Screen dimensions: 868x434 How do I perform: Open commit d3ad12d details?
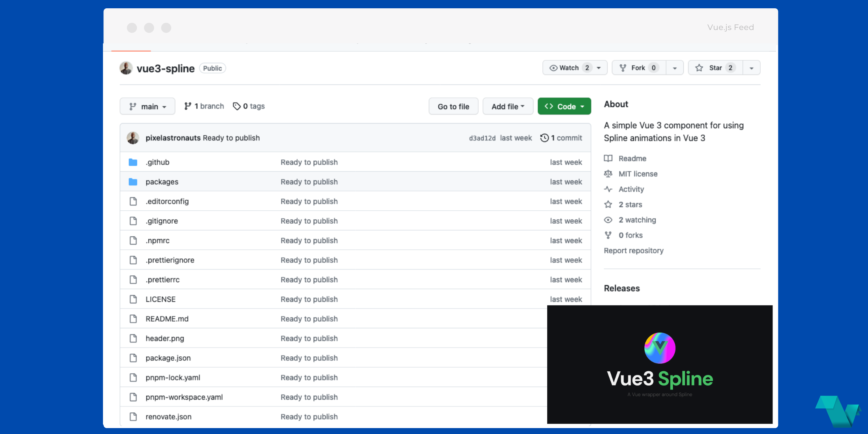pyautogui.click(x=482, y=138)
